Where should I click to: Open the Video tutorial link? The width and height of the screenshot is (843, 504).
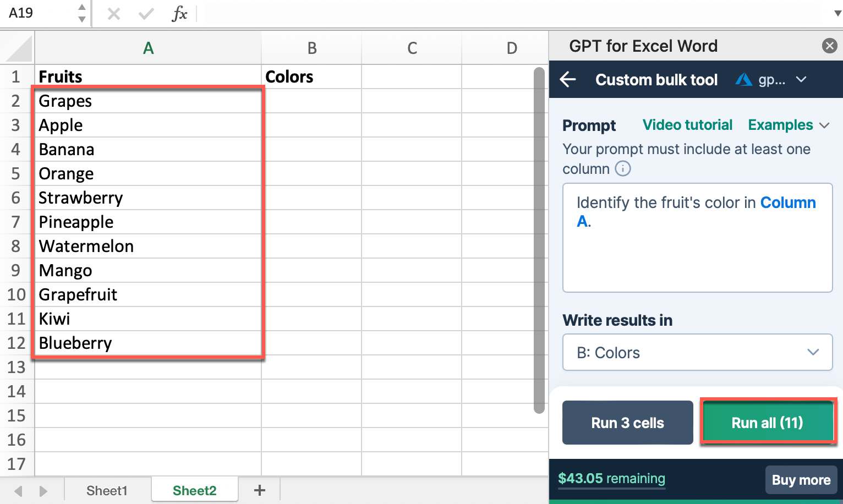687,125
